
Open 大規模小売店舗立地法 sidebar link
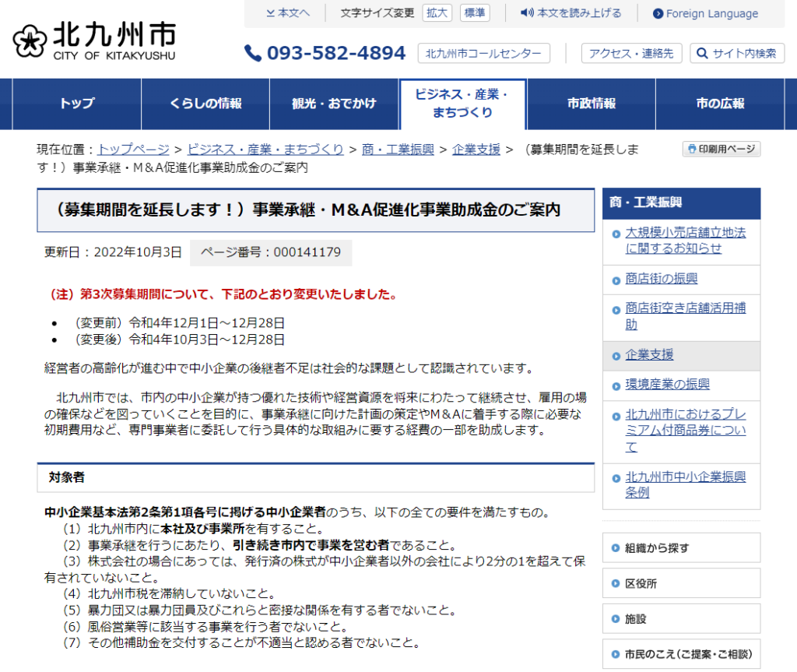(685, 241)
